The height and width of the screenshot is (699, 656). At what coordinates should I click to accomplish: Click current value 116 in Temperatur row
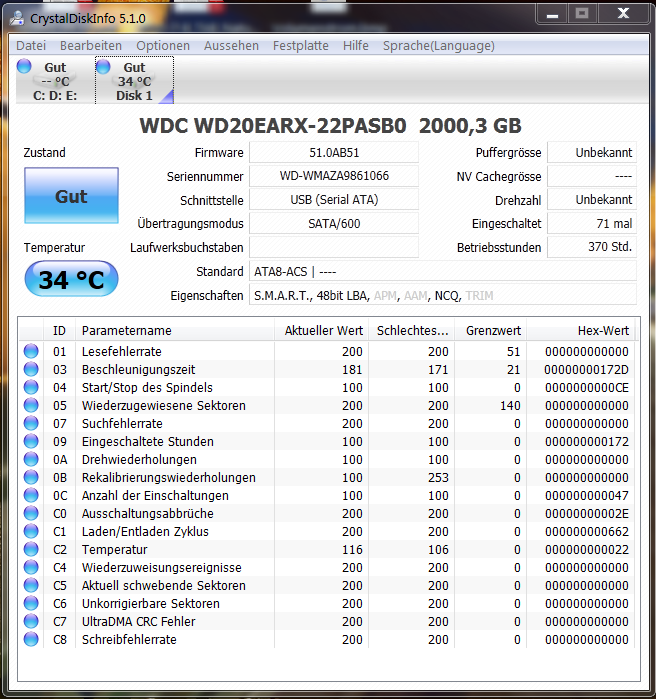click(352, 549)
